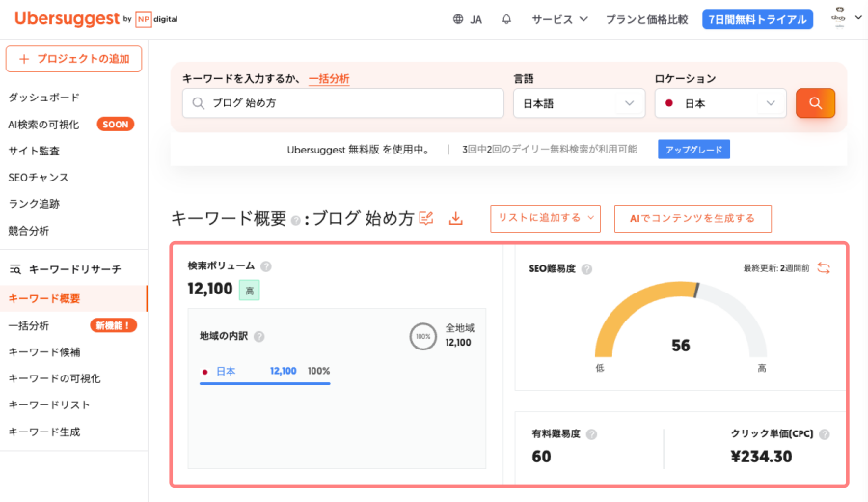Click the キーワードリサーチ section icon
The width and height of the screenshot is (868, 502).
(15, 269)
